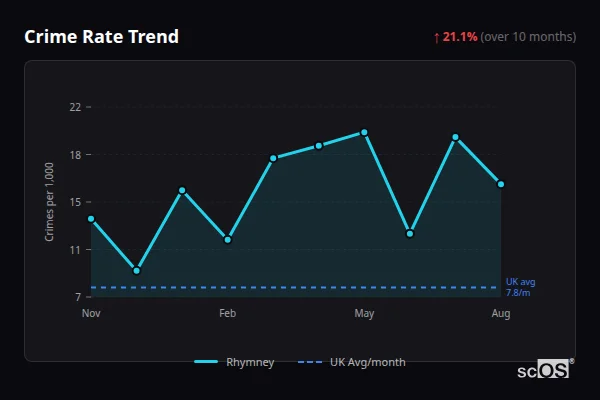Click the Nov data point on the line
The image size is (600, 400).
click(91, 219)
